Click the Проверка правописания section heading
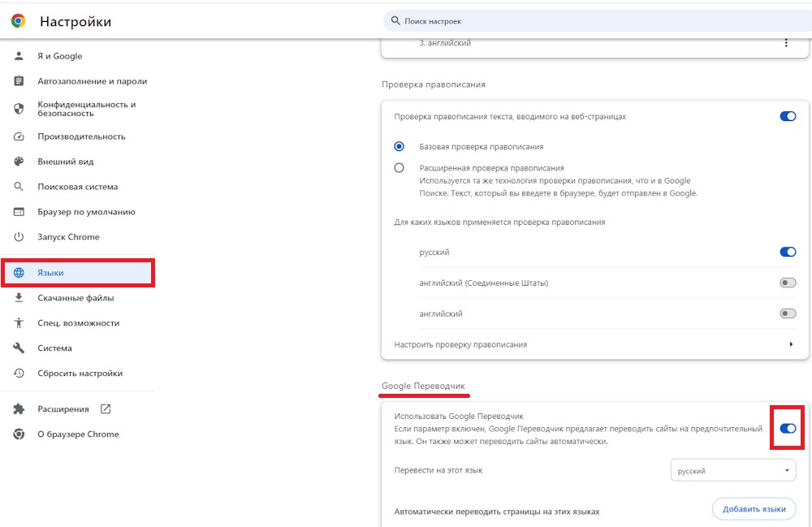 click(x=434, y=84)
